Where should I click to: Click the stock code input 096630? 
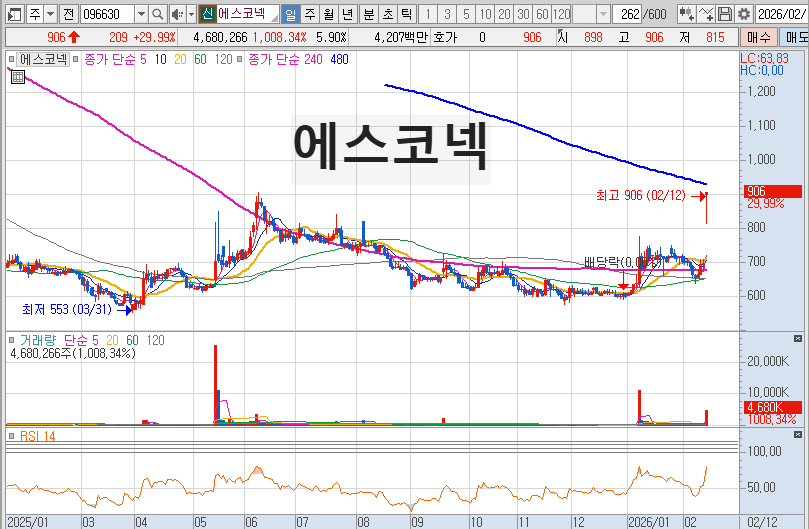pyautogui.click(x=108, y=14)
